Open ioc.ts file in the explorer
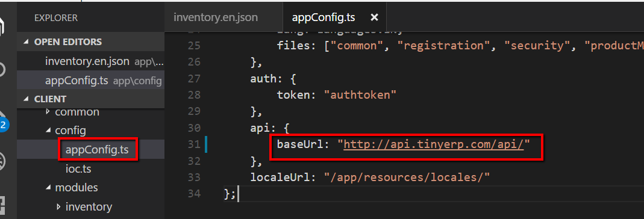Screen dimensions: 644x219 78,168
